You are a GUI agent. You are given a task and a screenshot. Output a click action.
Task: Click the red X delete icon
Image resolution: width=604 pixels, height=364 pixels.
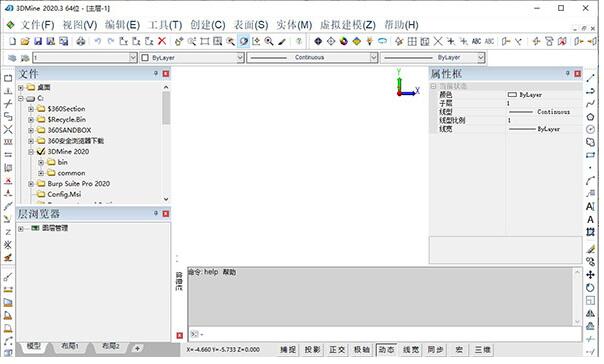162,41
